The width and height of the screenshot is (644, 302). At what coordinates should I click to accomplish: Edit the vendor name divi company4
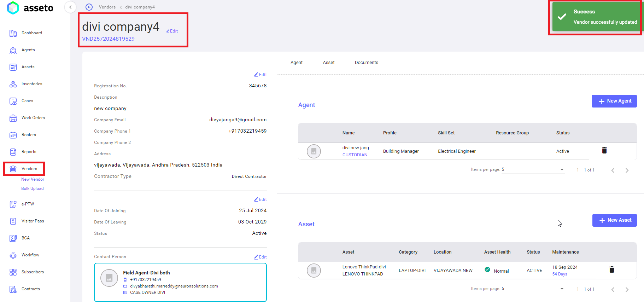[x=172, y=31]
